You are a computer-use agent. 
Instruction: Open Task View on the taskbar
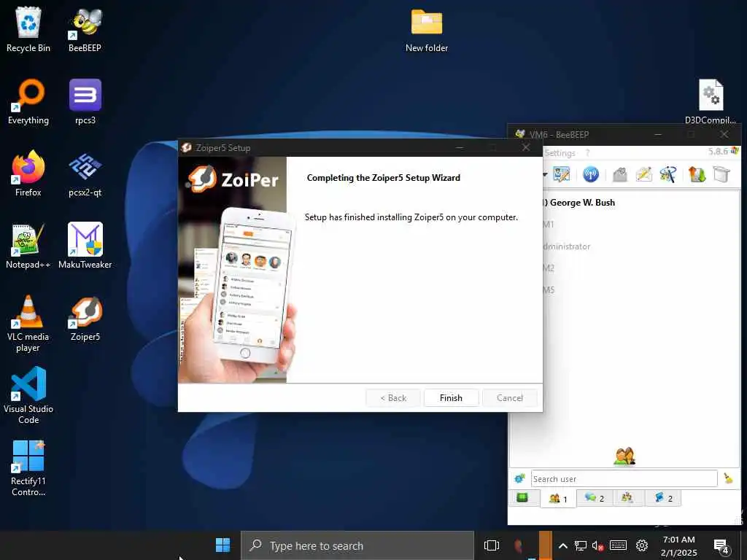491,545
